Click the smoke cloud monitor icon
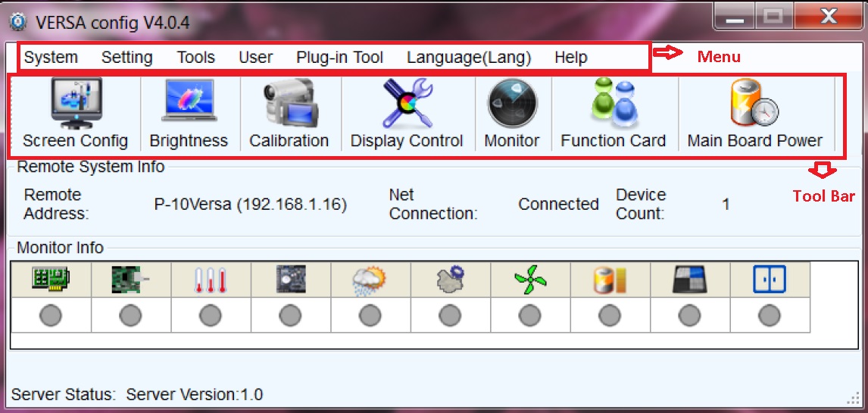The width and height of the screenshot is (868, 413). tap(450, 279)
